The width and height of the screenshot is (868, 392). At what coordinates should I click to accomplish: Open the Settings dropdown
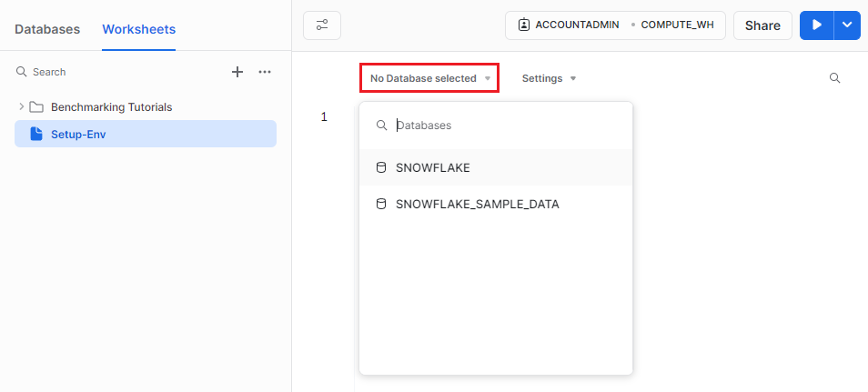[x=549, y=78]
